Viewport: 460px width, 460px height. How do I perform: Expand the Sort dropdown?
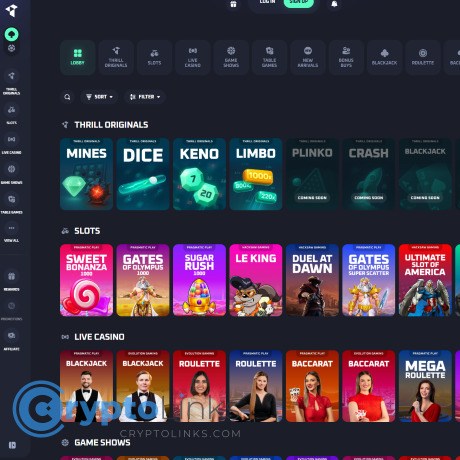[x=99, y=97]
